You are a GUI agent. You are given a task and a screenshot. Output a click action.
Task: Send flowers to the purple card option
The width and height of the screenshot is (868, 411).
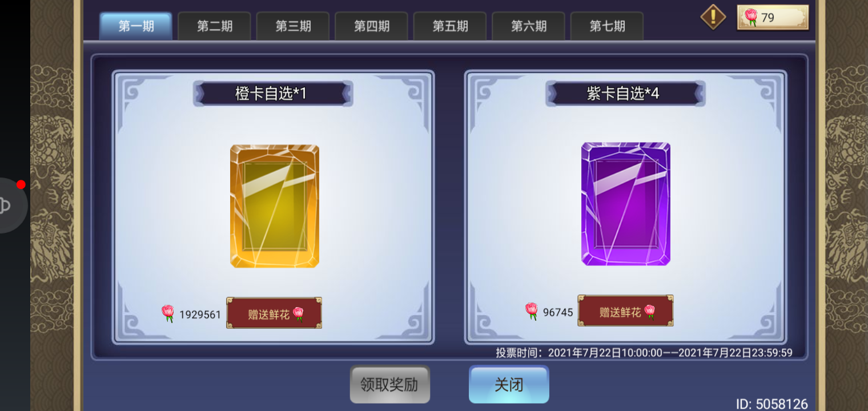[626, 311]
